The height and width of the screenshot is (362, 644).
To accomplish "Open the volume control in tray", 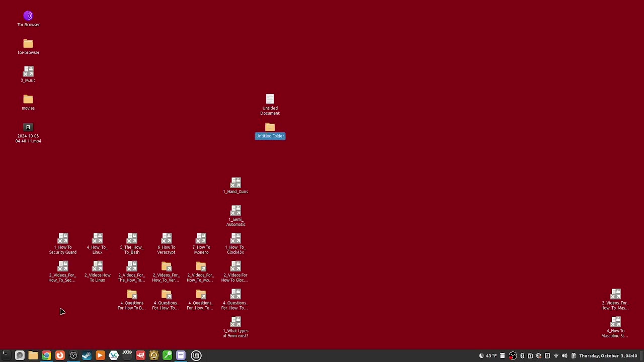I will pos(565,356).
